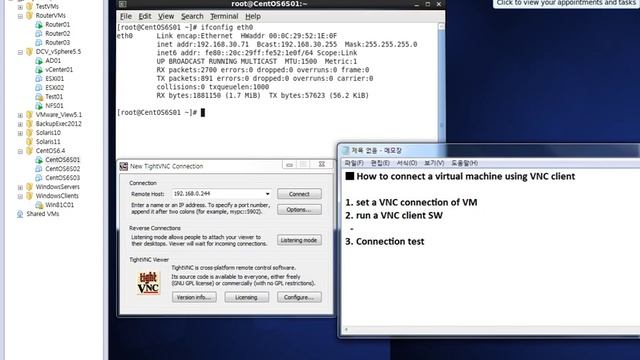The image size is (640, 360).
Task: Click TightVNC window title bar icon
Action: click(123, 166)
